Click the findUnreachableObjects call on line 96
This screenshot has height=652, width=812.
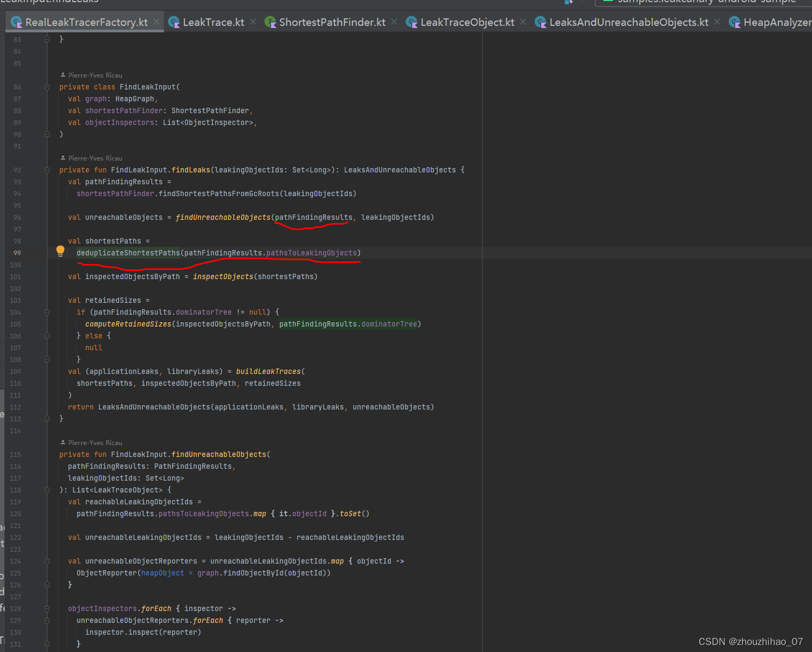(x=223, y=217)
